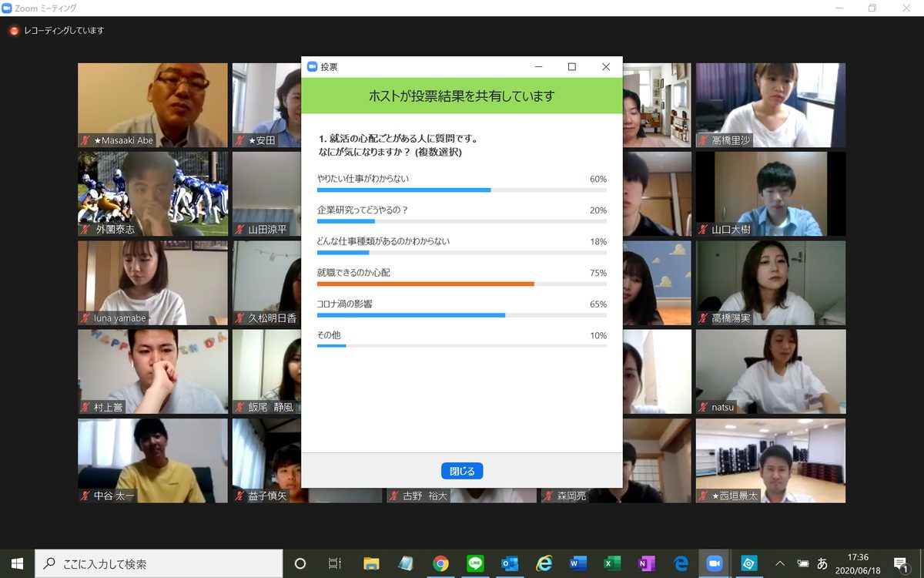This screenshot has width=924, height=578.
Task: Open Microsoft Word from the taskbar
Action: tap(578, 563)
